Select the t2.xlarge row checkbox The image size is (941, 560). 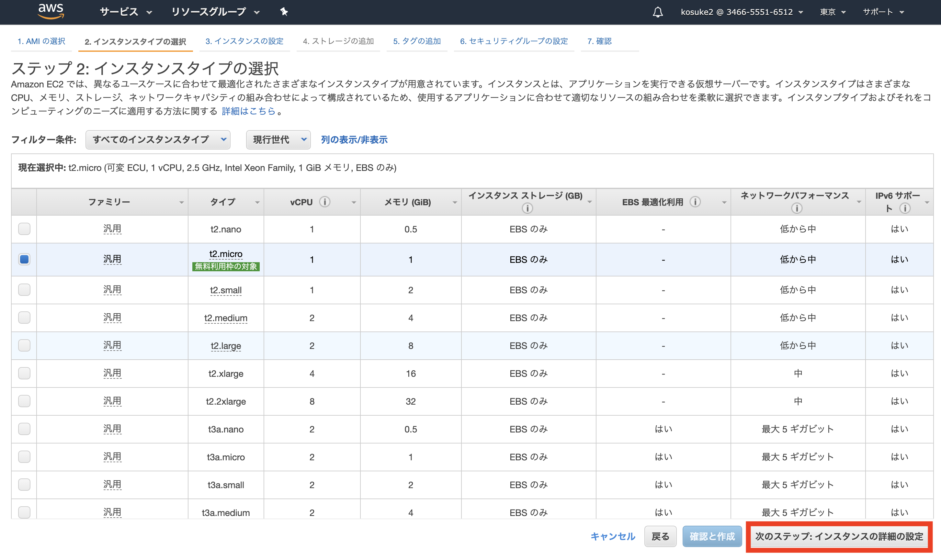24,373
